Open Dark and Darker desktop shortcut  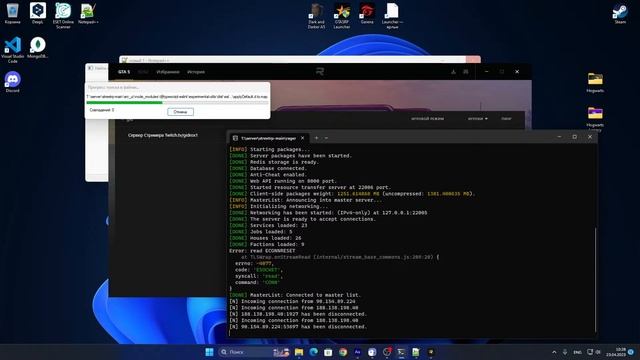(x=316, y=16)
